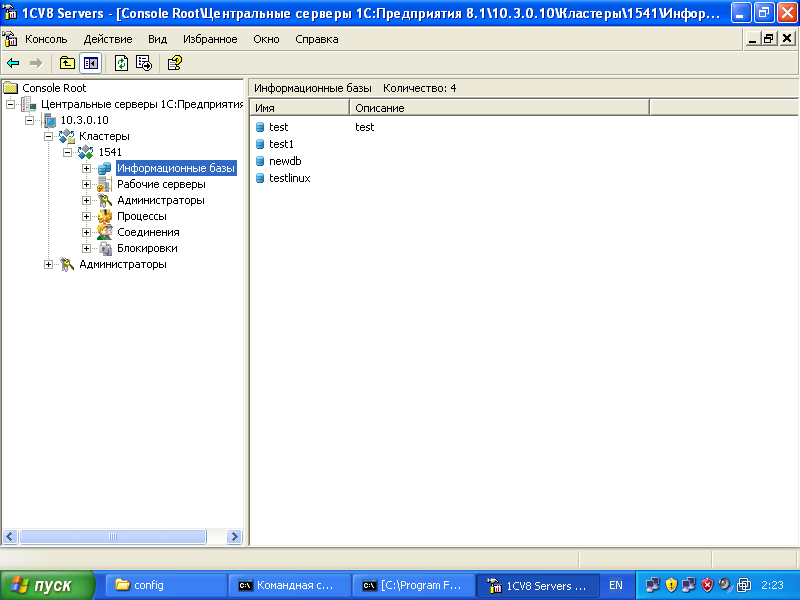Click the Forward arrow toolbar icon
This screenshot has height=600, width=800.
point(36,63)
